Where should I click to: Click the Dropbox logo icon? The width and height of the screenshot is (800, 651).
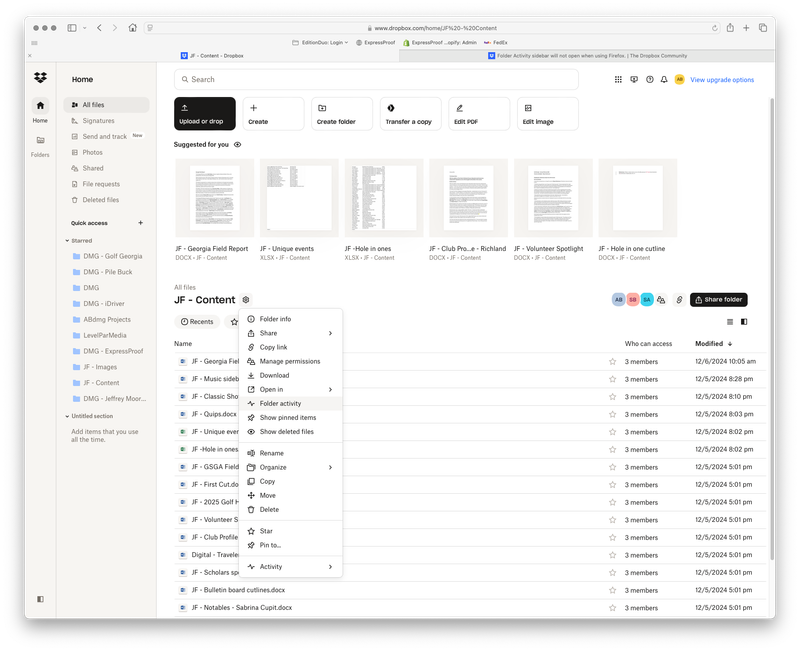point(40,78)
